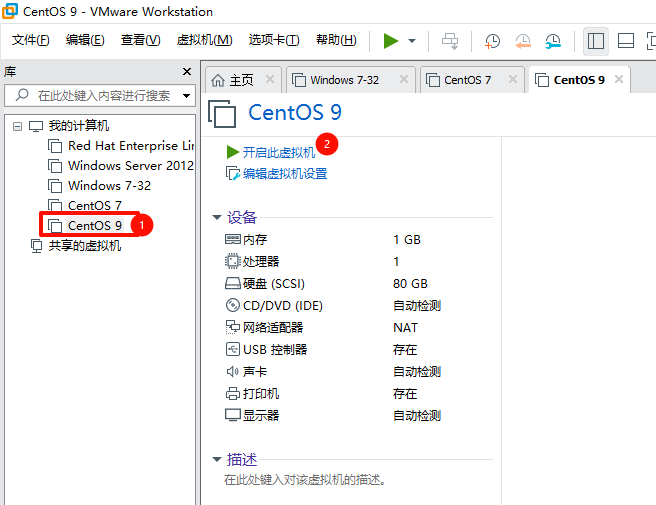
Task: Collapse the 我的计算机 tree node
Action: click(x=17, y=126)
